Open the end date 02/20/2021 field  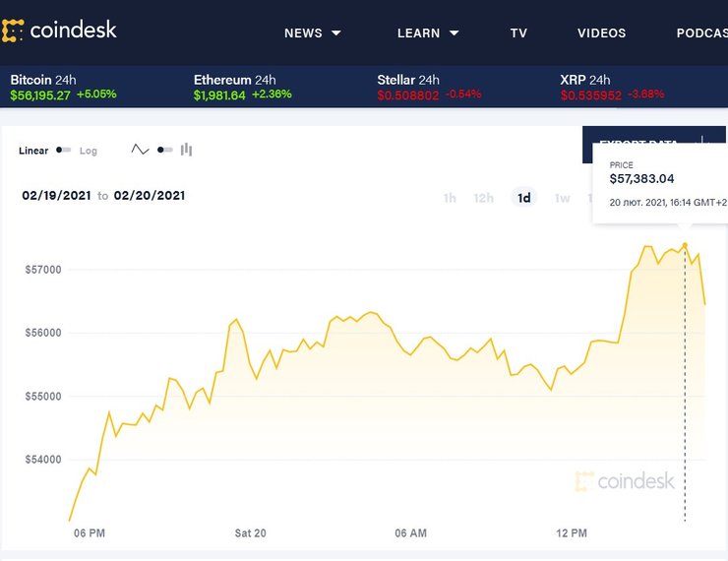click(150, 196)
